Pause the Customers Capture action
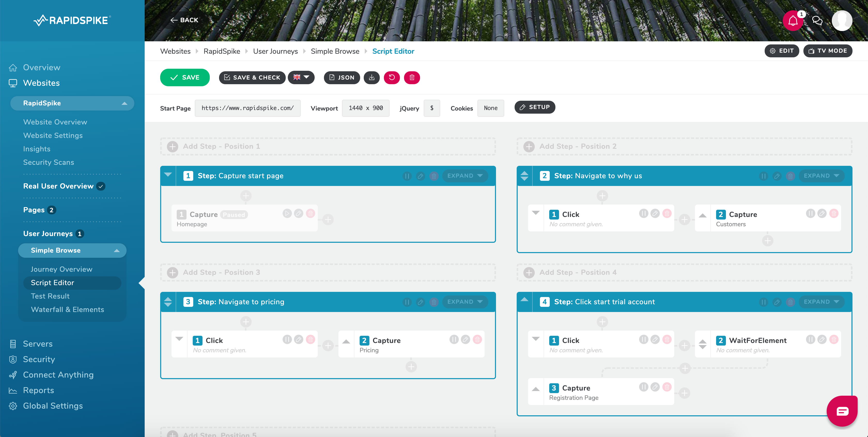Image resolution: width=868 pixels, height=437 pixels. [x=810, y=213]
